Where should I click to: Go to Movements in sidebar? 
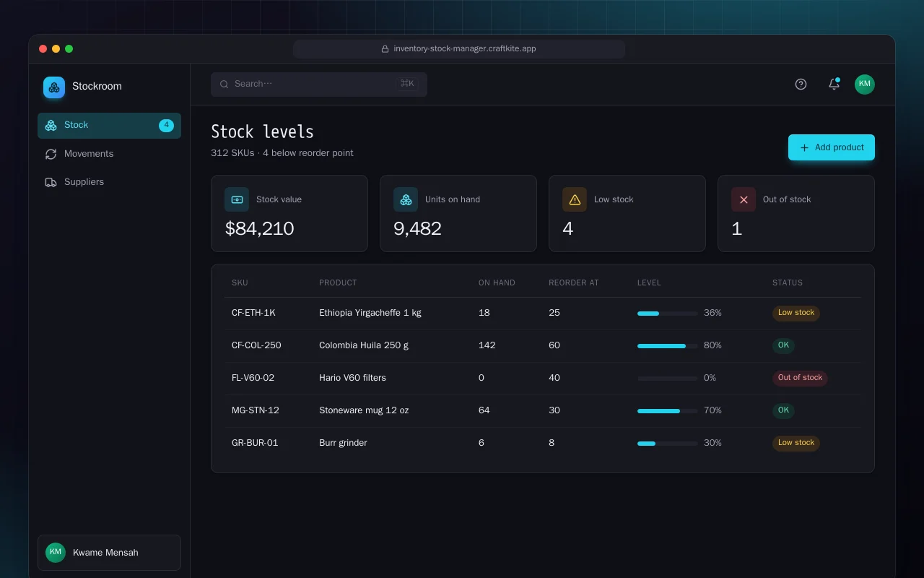click(x=109, y=154)
